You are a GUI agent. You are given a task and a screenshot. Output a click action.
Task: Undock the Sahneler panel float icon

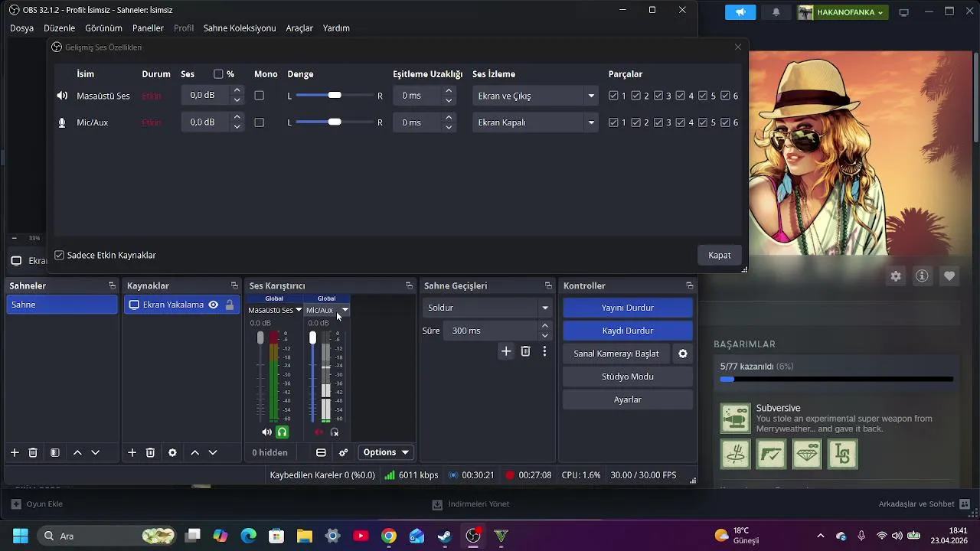coord(112,285)
